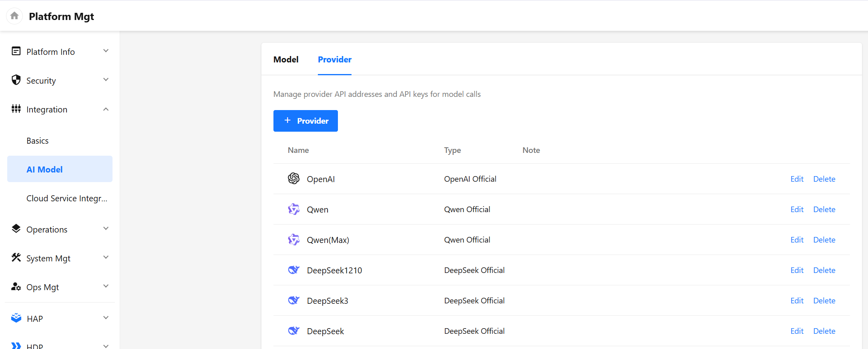Screen dimensions: 868x349
Task: Click the DeepSeek3 provider logo
Action: coord(294,300)
